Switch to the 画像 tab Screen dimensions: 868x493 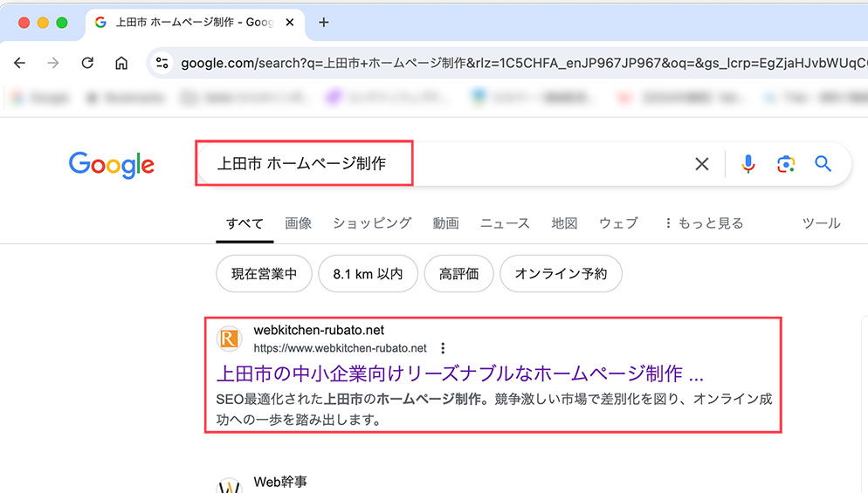299,223
